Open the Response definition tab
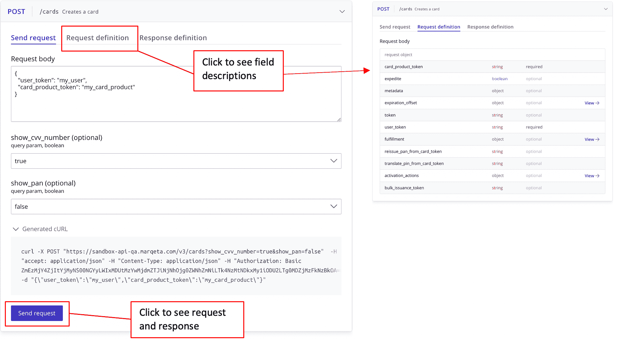644x345 pixels. pos(174,38)
